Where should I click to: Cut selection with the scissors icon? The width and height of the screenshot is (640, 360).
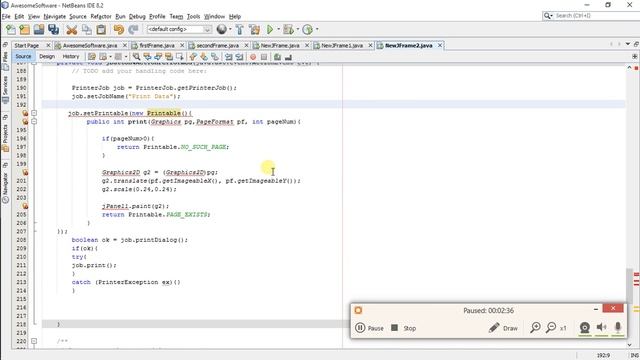(x=72, y=29)
